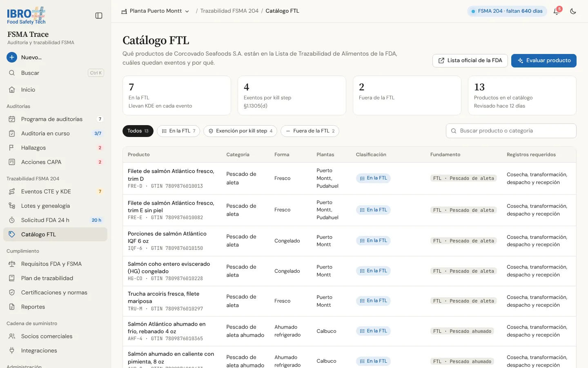Viewport: 588px width, 368px height.
Task: Click the Lotes y genealogía tree icon
Action: (x=12, y=206)
